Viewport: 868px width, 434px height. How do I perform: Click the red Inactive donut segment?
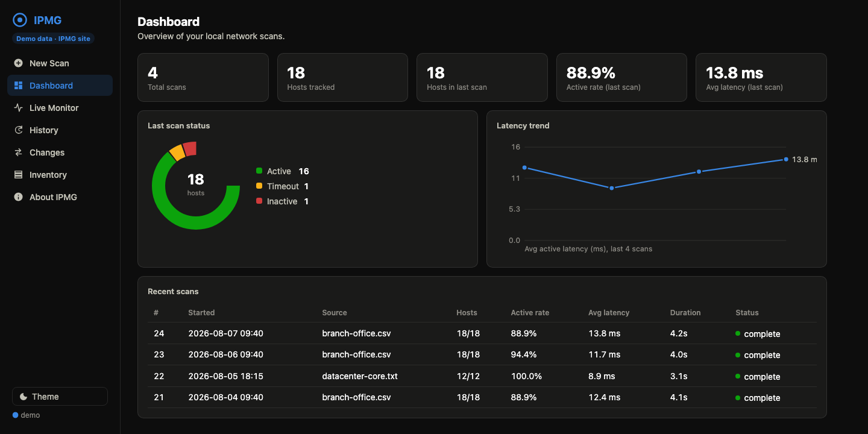click(190, 148)
